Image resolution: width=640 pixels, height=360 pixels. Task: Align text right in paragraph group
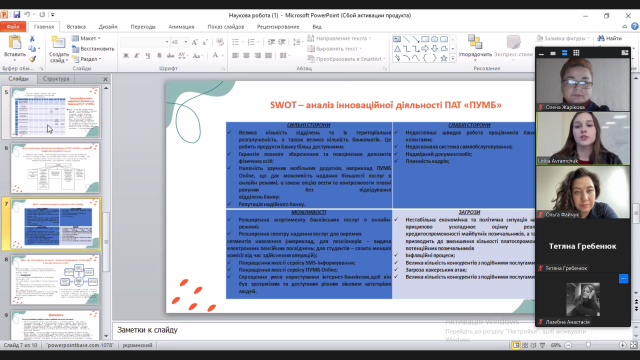(257, 56)
